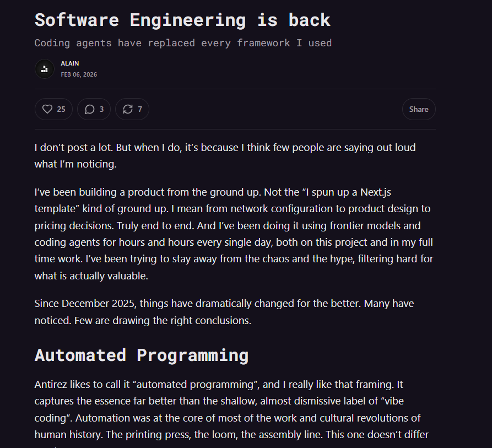This screenshot has width=492, height=448.
Task: Click the restack count number 7
Action: coord(140,109)
